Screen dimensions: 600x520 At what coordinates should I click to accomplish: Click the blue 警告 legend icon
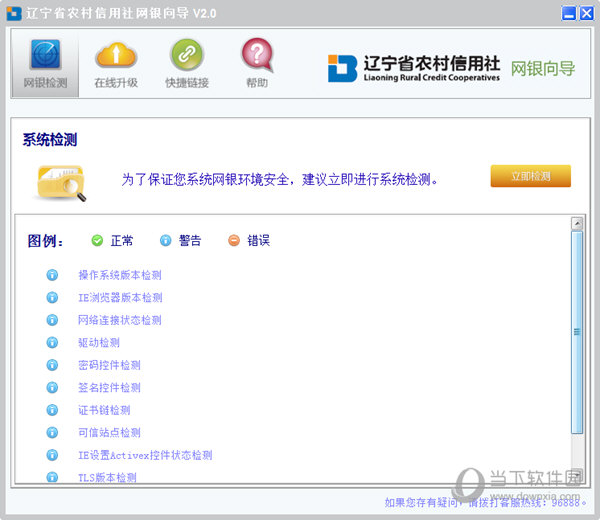[x=166, y=240]
